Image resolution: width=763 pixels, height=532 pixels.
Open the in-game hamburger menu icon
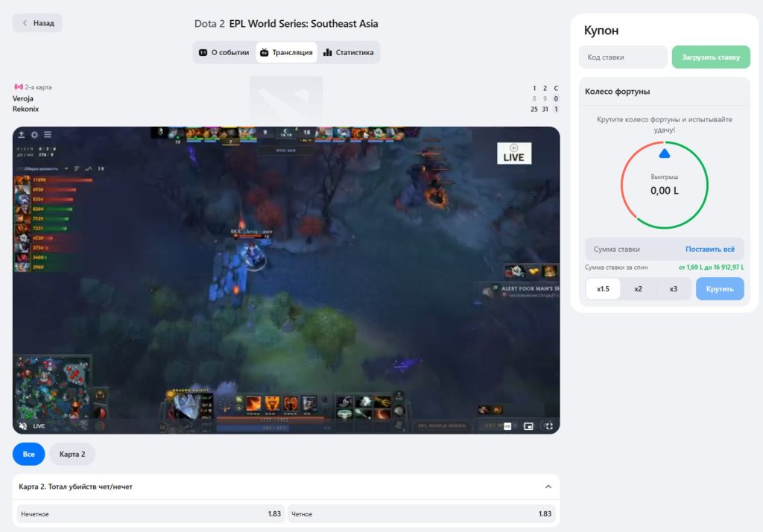coord(48,134)
